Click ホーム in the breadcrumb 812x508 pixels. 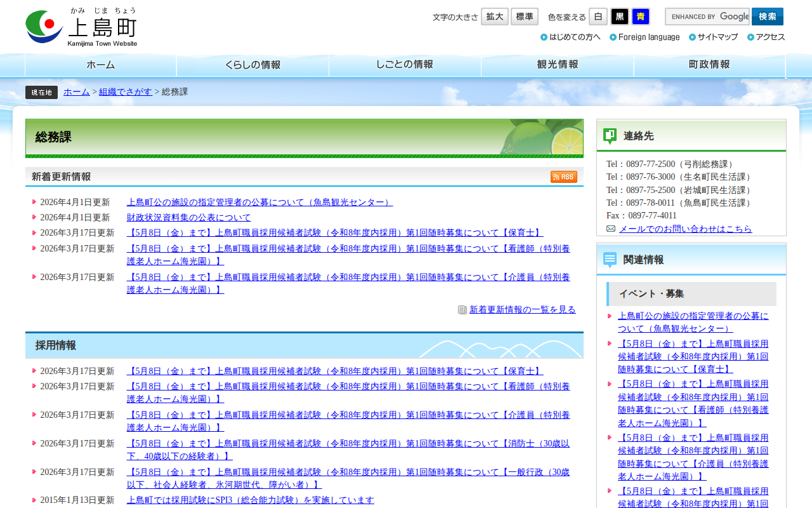pos(77,92)
